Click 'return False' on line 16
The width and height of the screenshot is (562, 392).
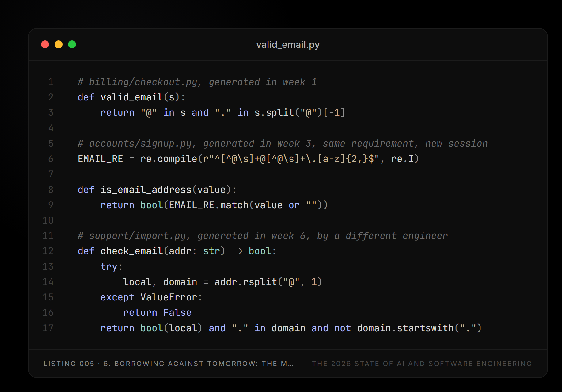coord(157,313)
